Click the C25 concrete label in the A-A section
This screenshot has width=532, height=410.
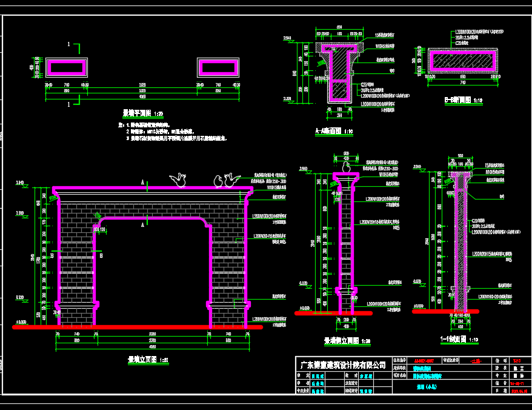(x=367, y=84)
